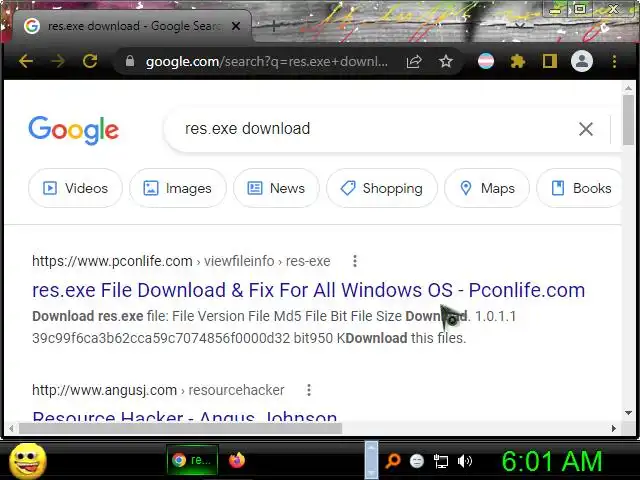Screen dimensions: 640x480
Task: Toggle the side panel icon
Action: point(549,62)
